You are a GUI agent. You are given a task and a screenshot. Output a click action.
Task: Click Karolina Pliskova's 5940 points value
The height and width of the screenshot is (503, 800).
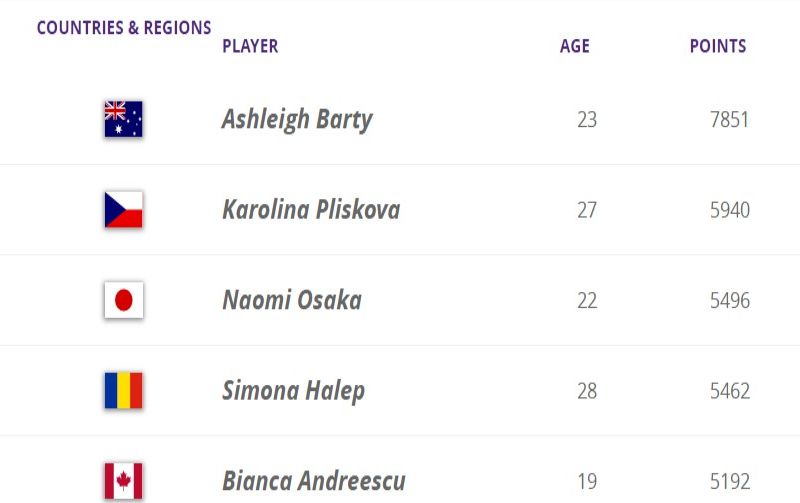729,210
